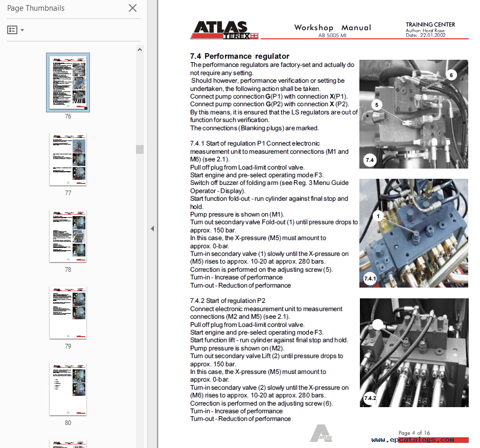Select page 77 thumbnail
480x448 pixels.
[x=68, y=159]
